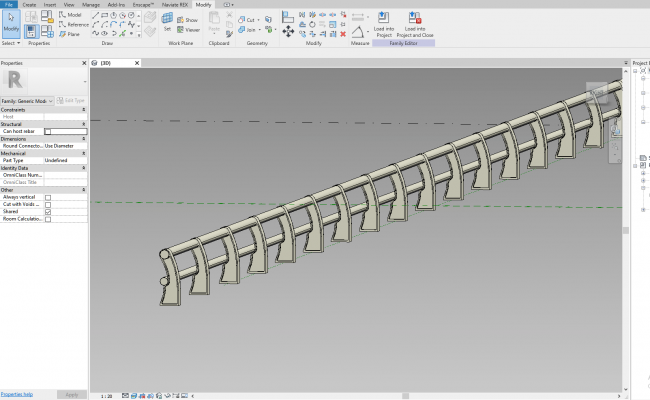Click the 1:20 view scale control

[106, 395]
